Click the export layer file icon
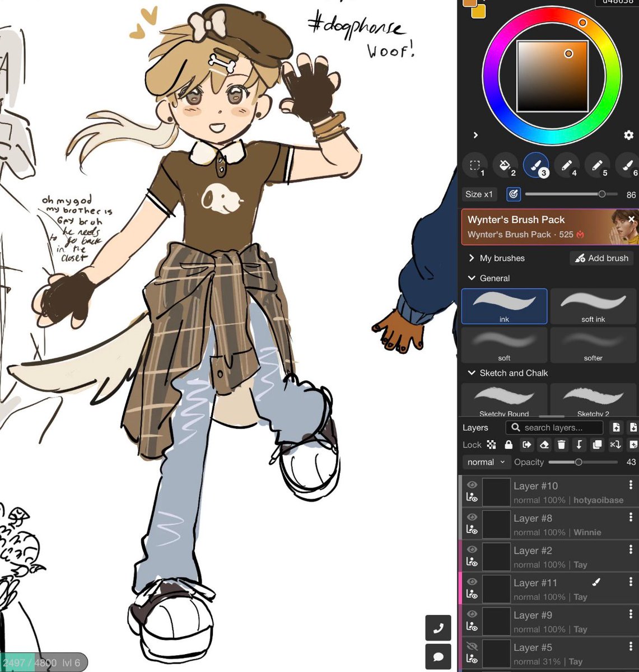Image resolution: width=639 pixels, height=672 pixels. (633, 427)
